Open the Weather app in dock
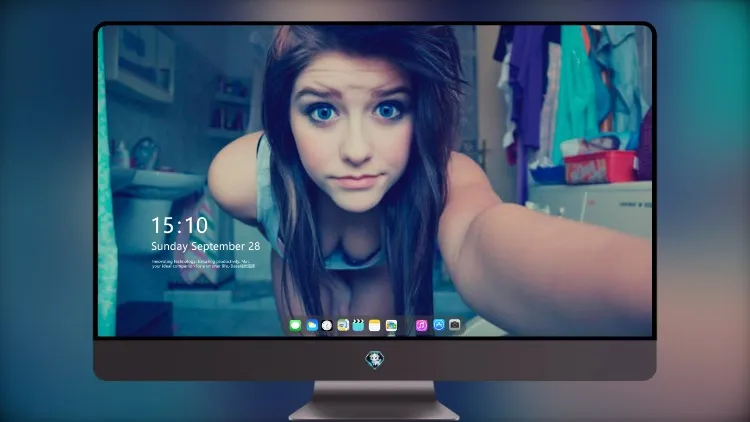The image size is (750, 422). tap(312, 325)
